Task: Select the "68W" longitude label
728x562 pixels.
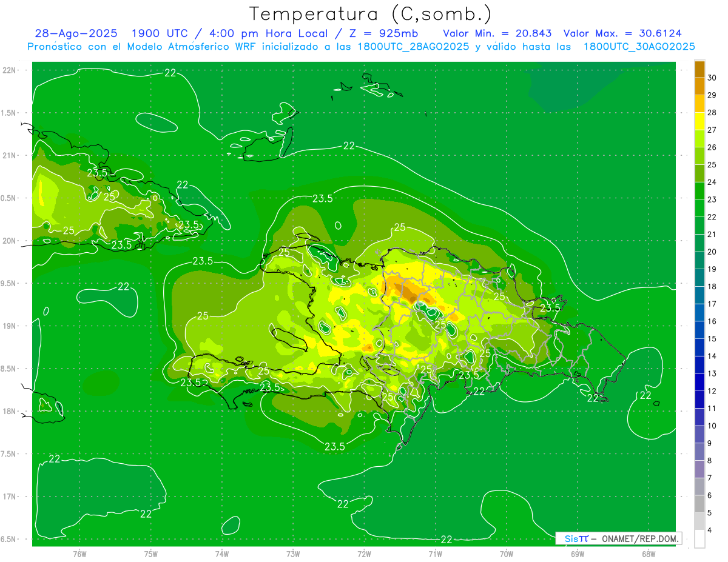Action: point(649,554)
